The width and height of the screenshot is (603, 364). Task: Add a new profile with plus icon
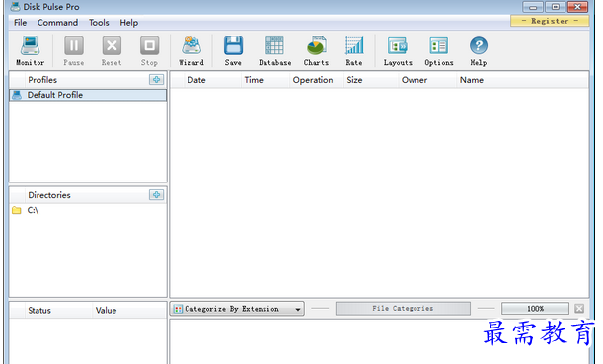(156, 80)
